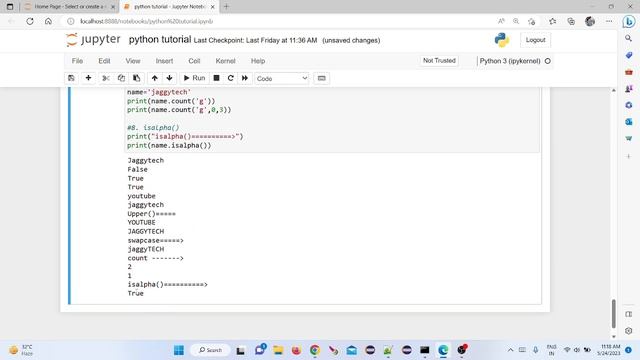The width and height of the screenshot is (640, 360).
Task: Click the notebook vertical scrollbar thumb
Action: [613, 313]
